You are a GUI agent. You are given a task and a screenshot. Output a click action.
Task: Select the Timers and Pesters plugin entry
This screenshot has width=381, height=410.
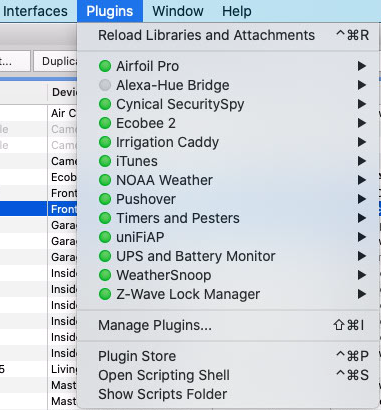[x=228, y=218]
